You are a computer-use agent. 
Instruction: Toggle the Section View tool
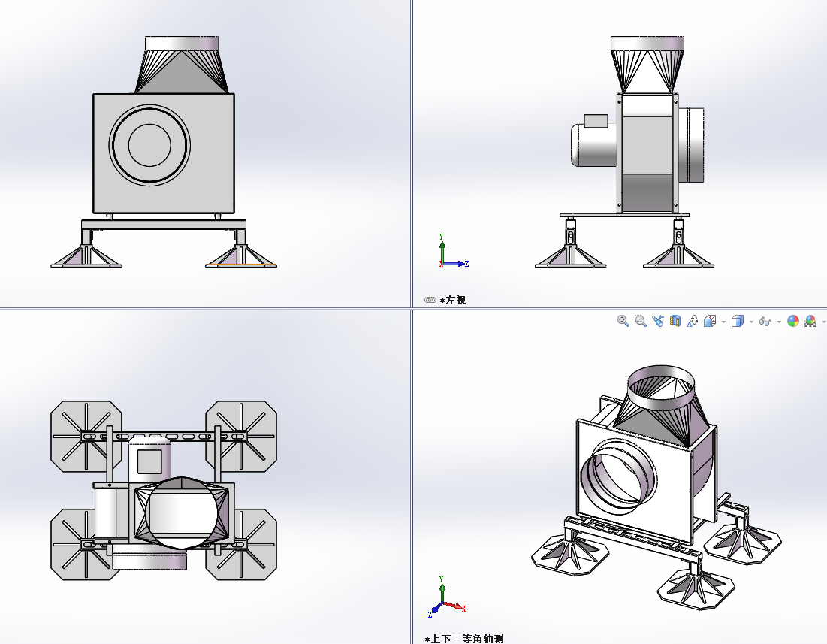(675, 321)
